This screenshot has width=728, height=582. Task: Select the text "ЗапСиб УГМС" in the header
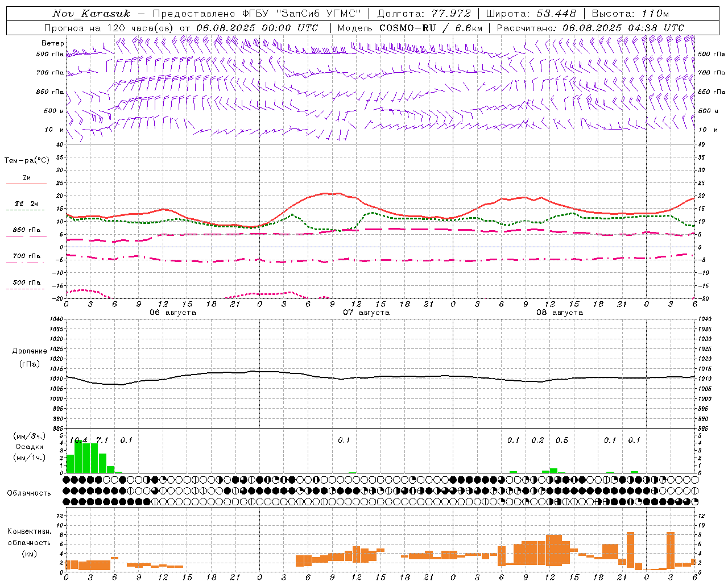[320, 14]
